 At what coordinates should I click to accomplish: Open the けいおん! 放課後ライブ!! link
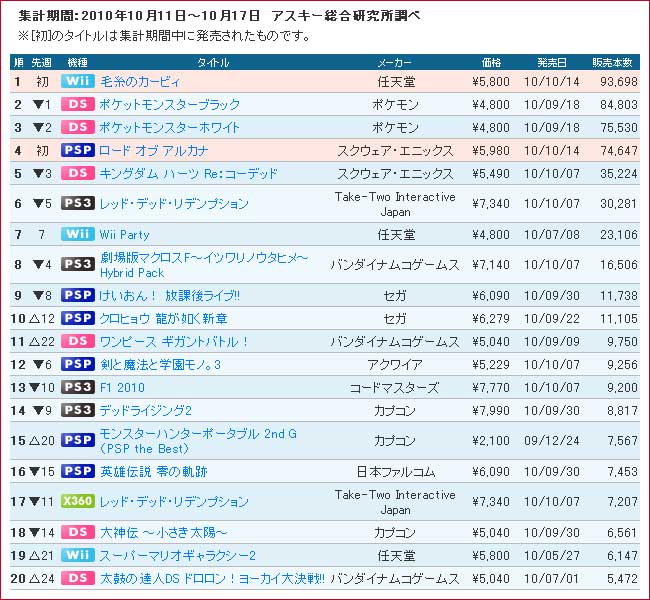point(170,295)
